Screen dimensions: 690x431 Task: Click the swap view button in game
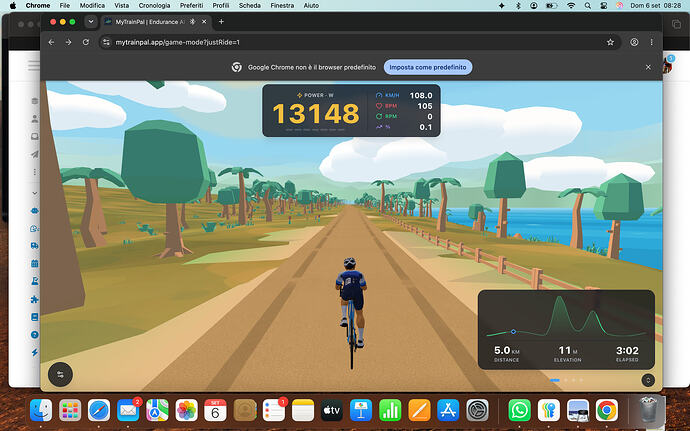[60, 374]
